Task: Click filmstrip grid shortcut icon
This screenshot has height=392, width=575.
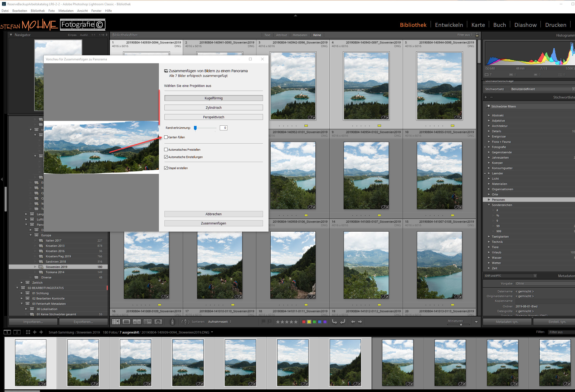Action: (x=28, y=332)
